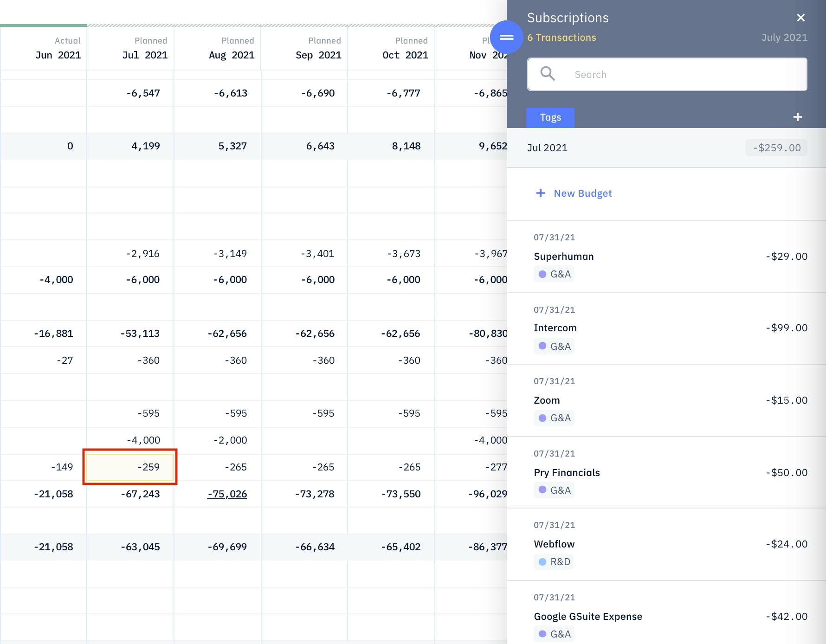Click the 6 Transactions count label
The image size is (826, 644).
click(561, 37)
